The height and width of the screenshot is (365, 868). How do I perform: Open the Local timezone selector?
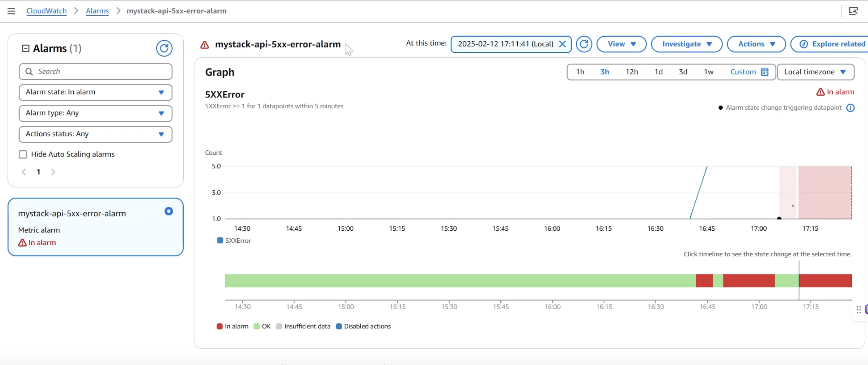click(x=815, y=72)
